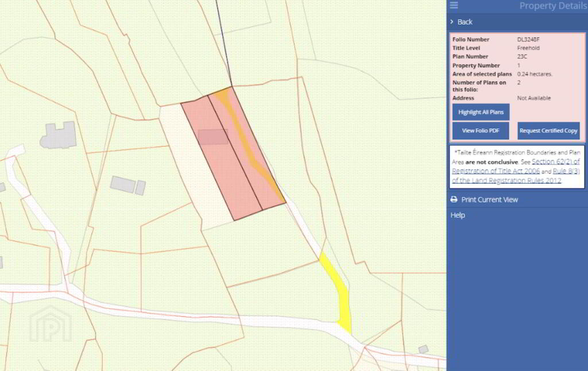Select the folio number DL3248F value
Image resolution: width=588 pixels, height=371 pixels.
(x=528, y=40)
